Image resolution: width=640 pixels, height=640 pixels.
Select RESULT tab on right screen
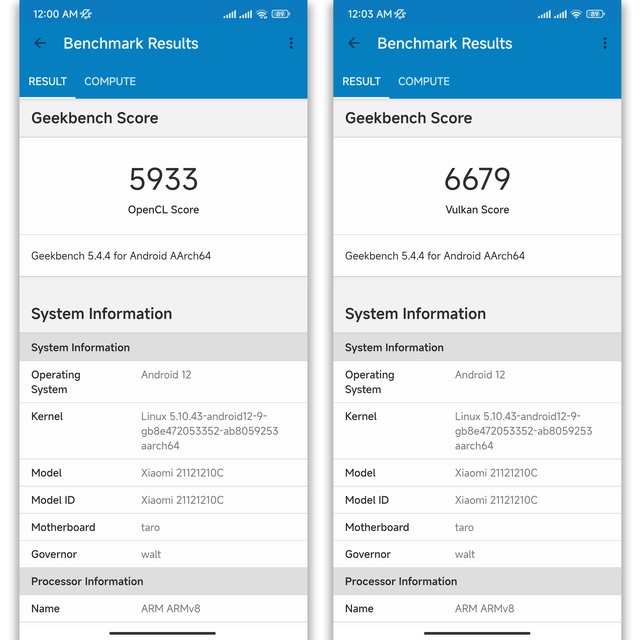[361, 81]
